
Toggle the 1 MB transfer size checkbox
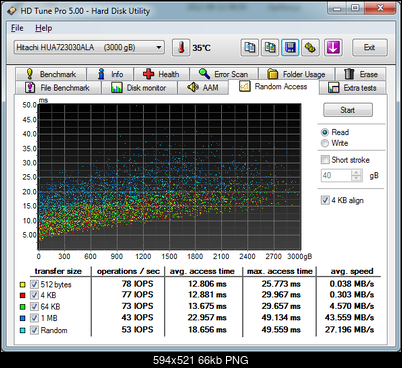[x=34, y=318]
